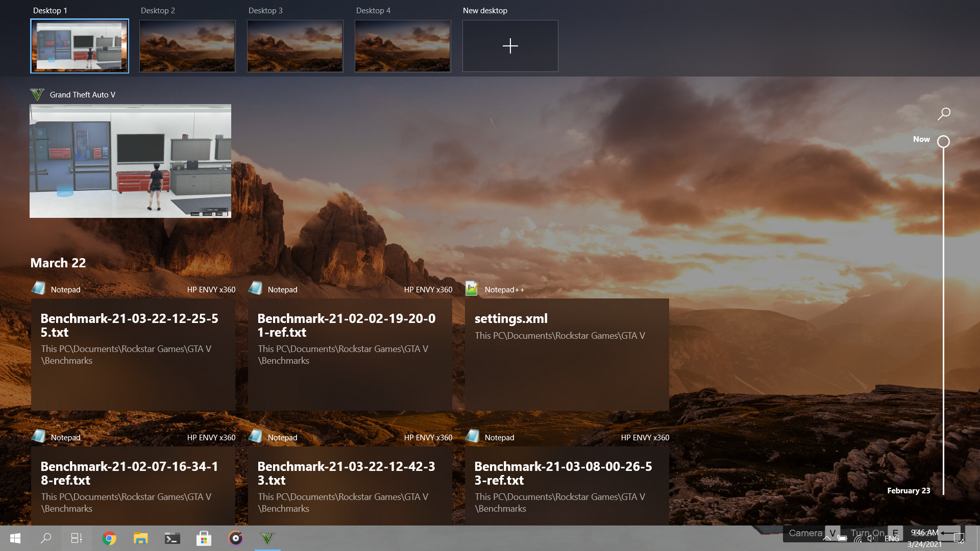Click the search icon in Task View
Image resolution: width=980 pixels, height=551 pixels.
click(x=944, y=114)
